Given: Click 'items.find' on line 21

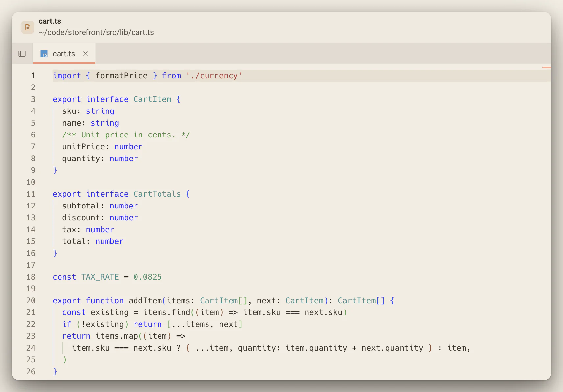Looking at the screenshot, I should [x=167, y=312].
